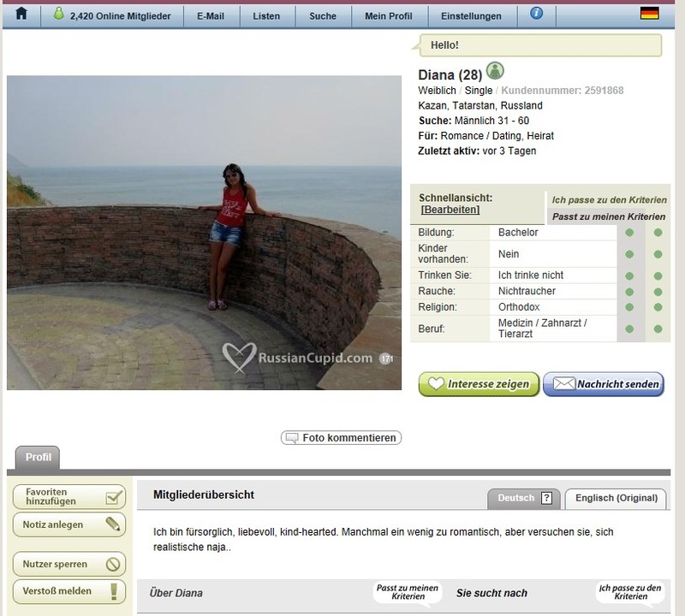Viewport: 685px width, 616px height.
Task: Go to the home page icon
Action: click(x=21, y=15)
